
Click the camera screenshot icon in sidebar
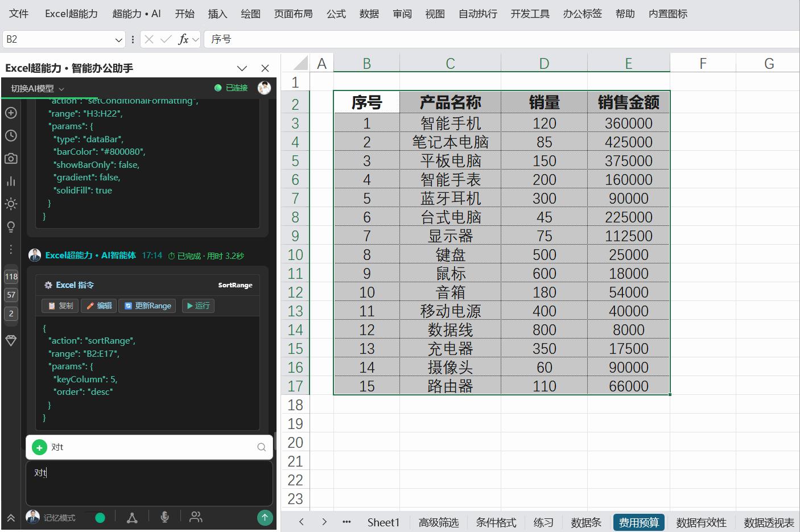11,158
